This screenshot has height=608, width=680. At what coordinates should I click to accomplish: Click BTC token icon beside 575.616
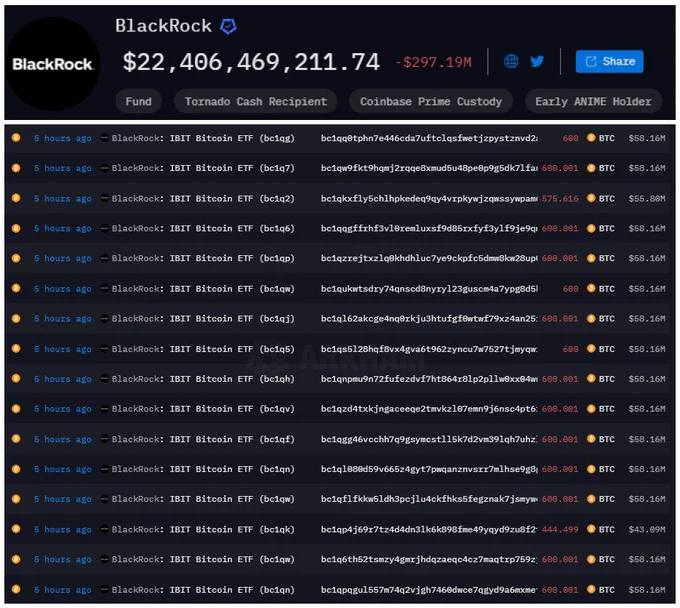[x=591, y=198]
